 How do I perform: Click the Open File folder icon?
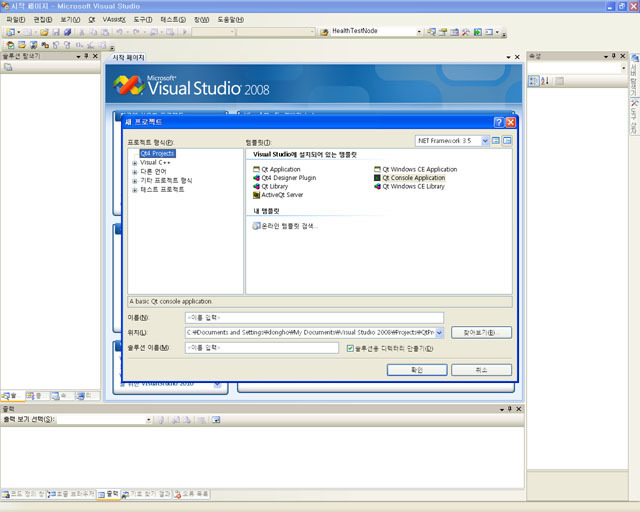coord(44,32)
